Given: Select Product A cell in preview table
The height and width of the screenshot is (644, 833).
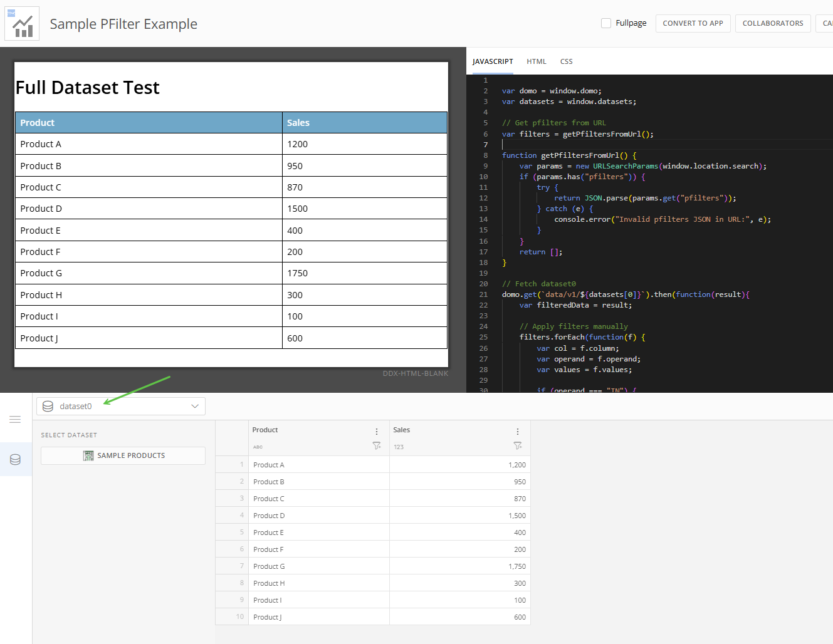Looking at the screenshot, I should 149,144.
